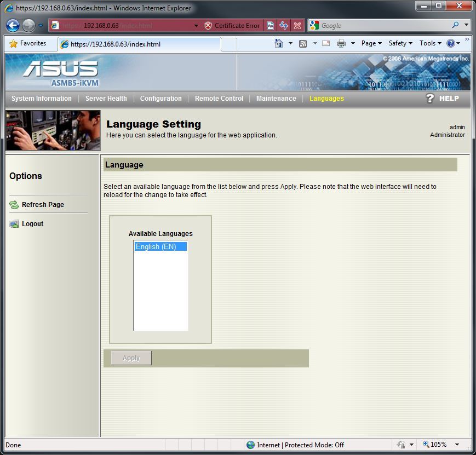
Task: Click the Logout link in Options
Action: click(x=32, y=224)
